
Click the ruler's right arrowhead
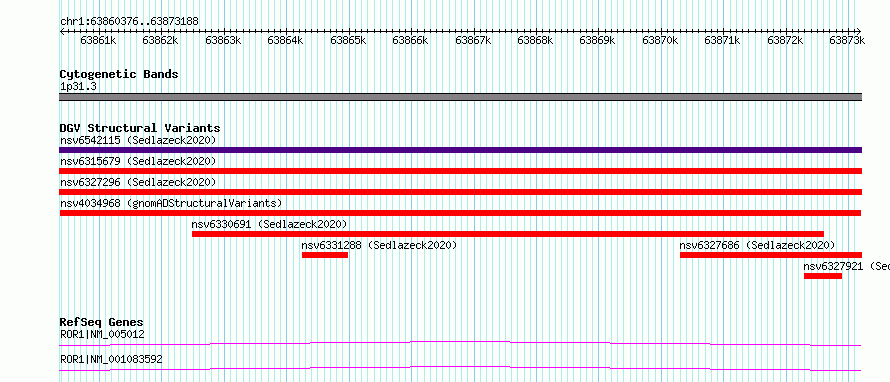[859, 31]
